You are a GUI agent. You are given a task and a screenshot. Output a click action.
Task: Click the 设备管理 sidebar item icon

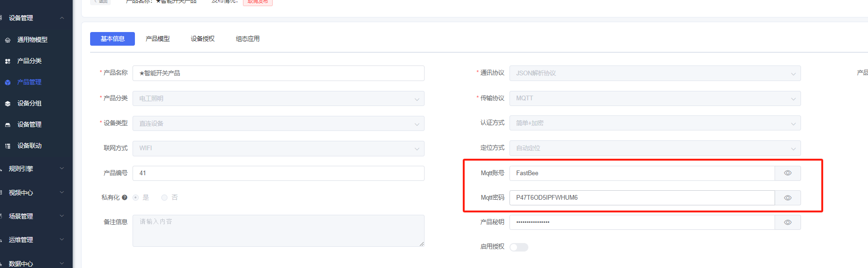click(8, 125)
